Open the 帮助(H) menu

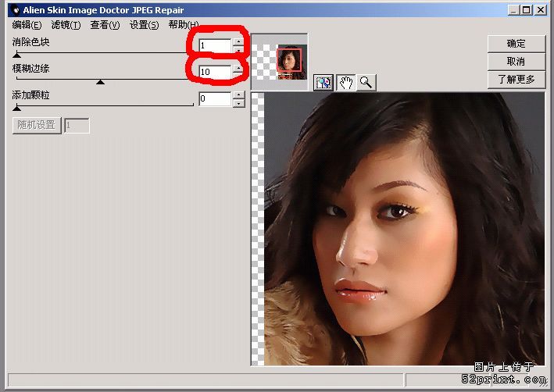point(184,25)
